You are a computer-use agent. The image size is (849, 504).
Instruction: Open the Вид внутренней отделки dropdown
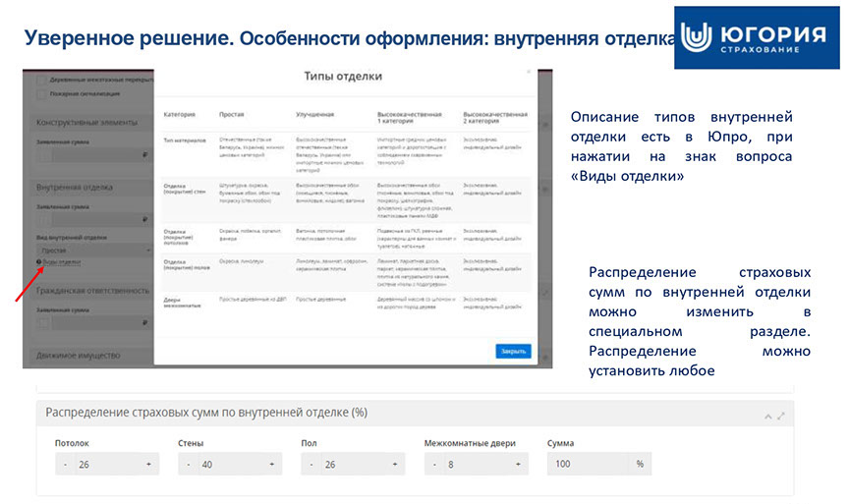tap(90, 251)
